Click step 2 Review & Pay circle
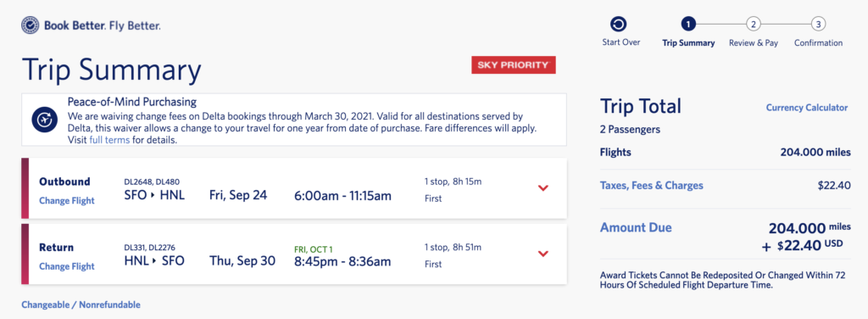Viewport: 868px width, 319px height. tap(754, 25)
